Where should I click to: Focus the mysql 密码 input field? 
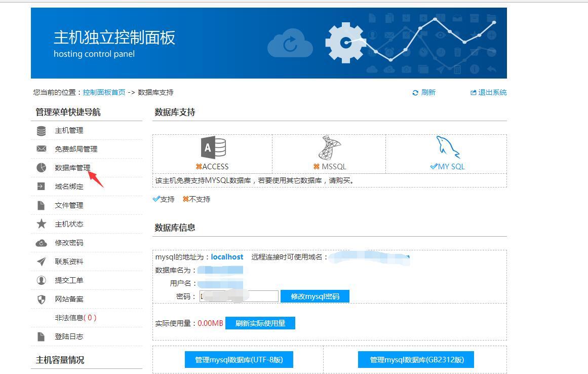pyautogui.click(x=239, y=296)
